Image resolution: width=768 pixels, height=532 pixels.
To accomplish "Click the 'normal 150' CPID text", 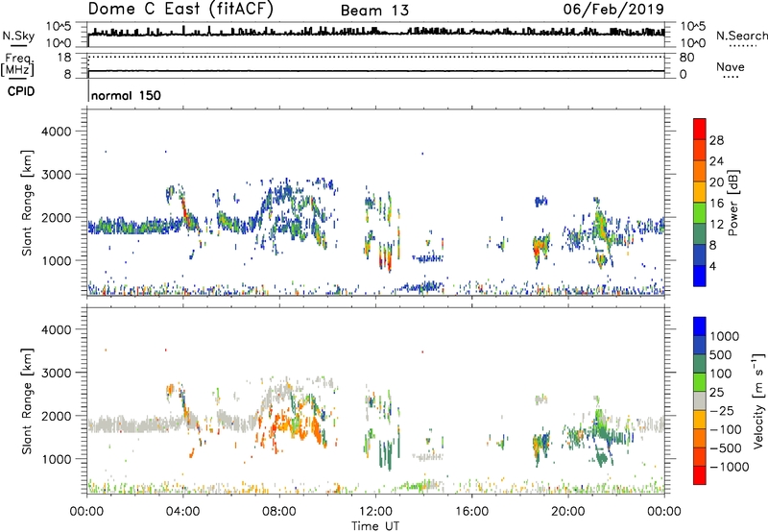I will point(126,95).
